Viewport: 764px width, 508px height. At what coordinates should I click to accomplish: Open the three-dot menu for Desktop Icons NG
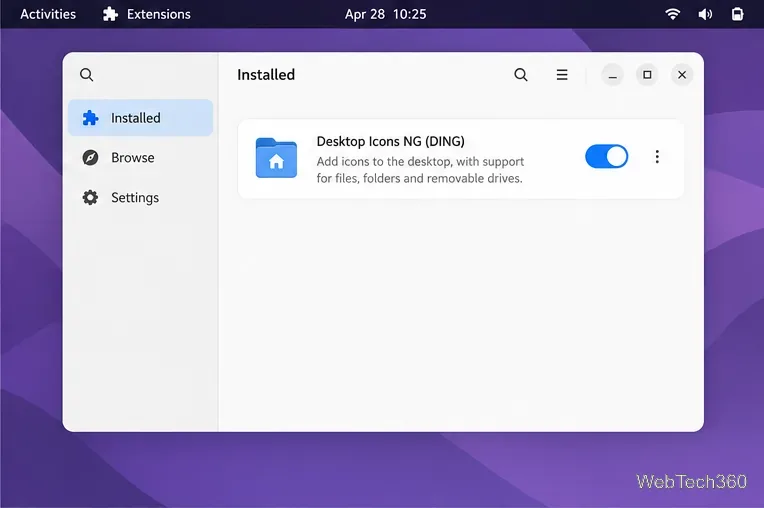pos(657,156)
